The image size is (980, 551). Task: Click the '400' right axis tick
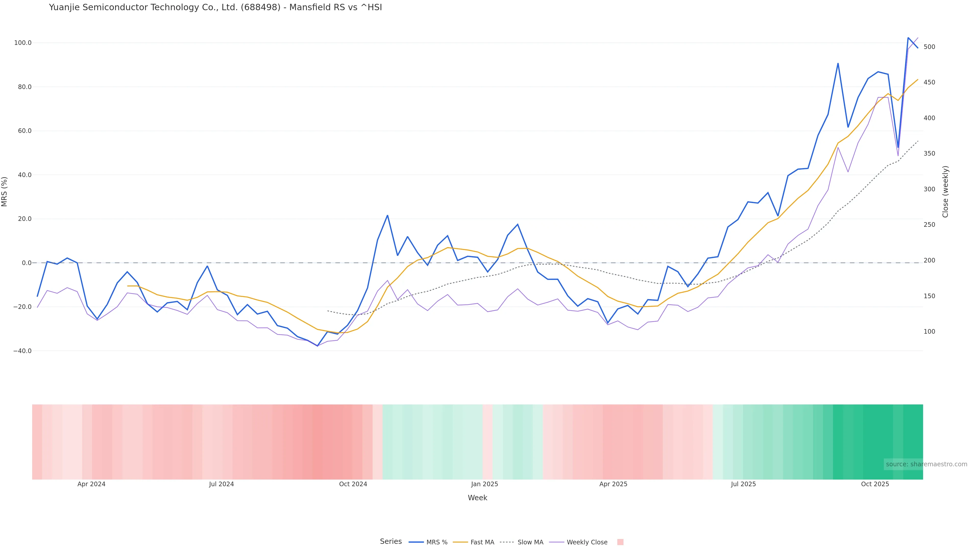(x=929, y=118)
